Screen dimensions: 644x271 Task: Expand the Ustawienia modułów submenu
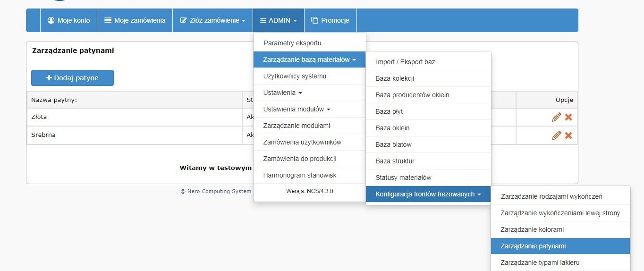tap(297, 109)
